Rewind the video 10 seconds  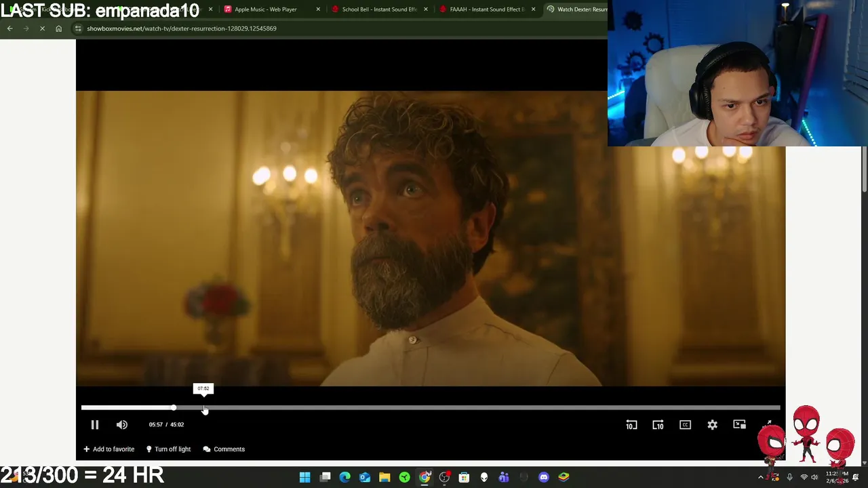[631, 424]
